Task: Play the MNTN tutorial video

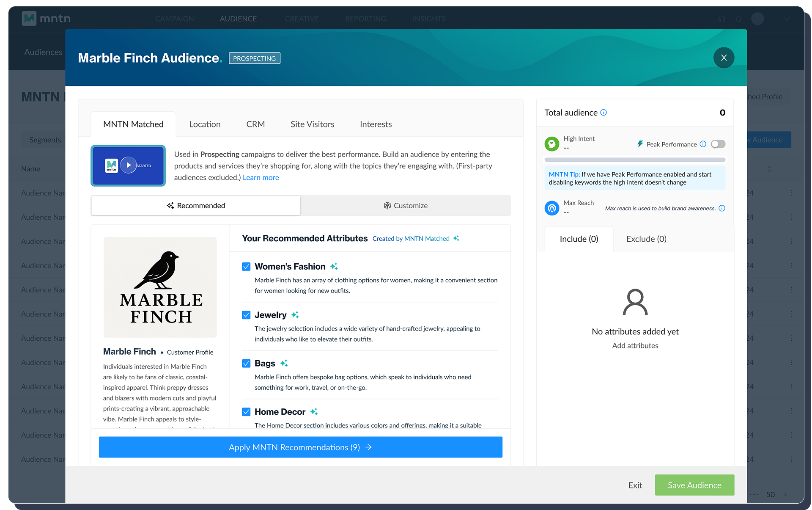Action: (128, 165)
